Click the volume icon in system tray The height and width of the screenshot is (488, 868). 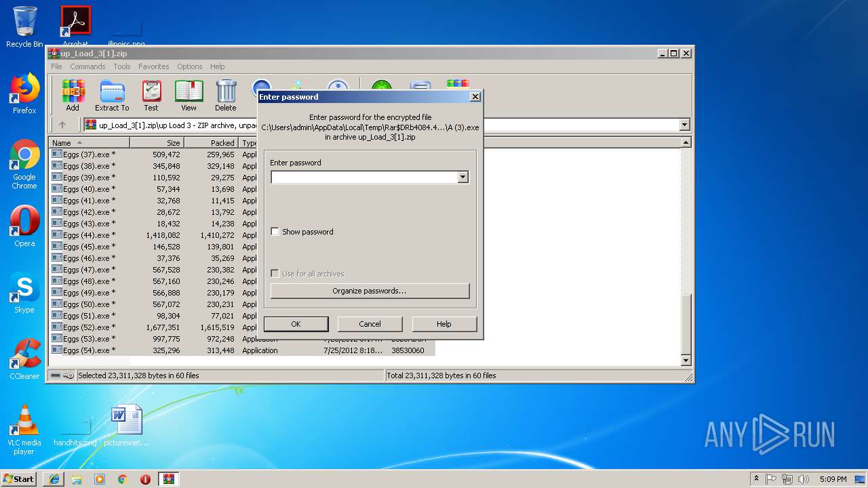(x=804, y=479)
